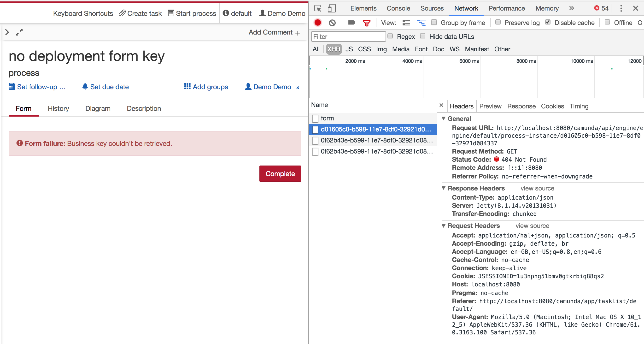Open the History tab
644x344 pixels.
pos(58,108)
